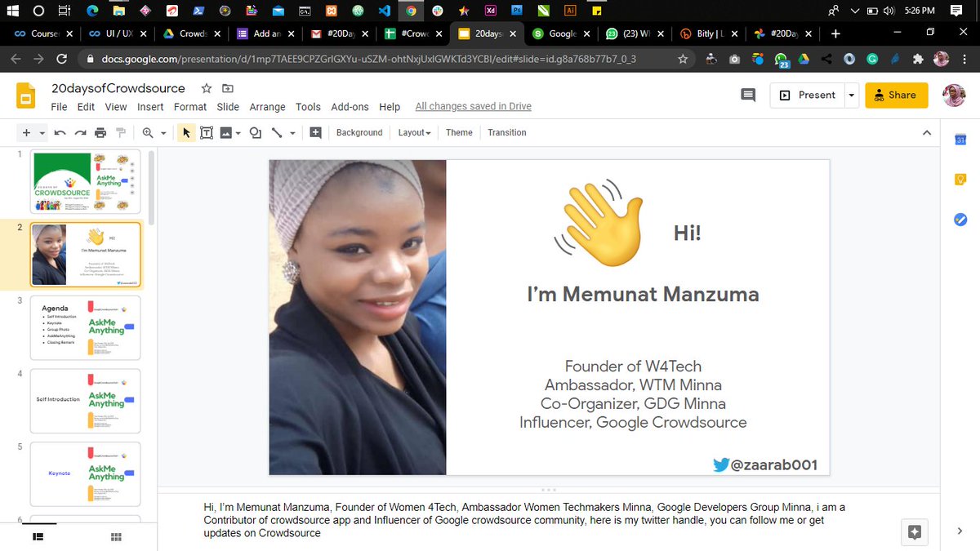
Task: Open comment history speech bubble icon
Action: 747,96
